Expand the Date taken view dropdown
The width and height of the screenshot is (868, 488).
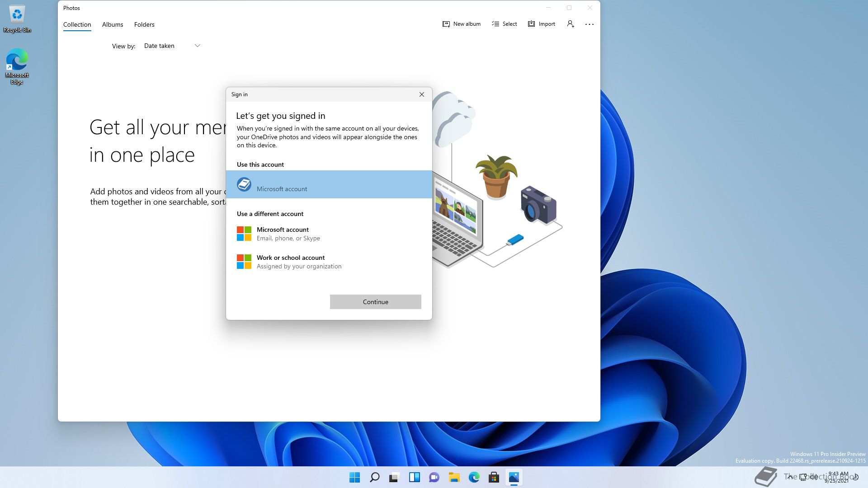172,46
